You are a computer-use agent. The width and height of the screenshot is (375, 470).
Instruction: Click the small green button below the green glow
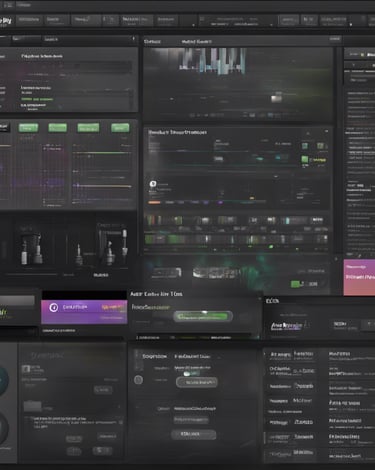(295, 284)
